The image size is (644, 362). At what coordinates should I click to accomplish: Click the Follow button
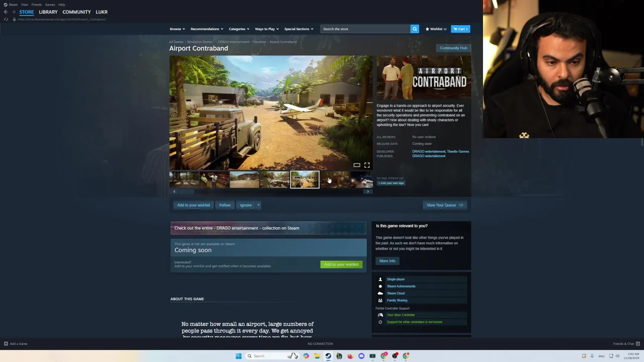(225, 205)
